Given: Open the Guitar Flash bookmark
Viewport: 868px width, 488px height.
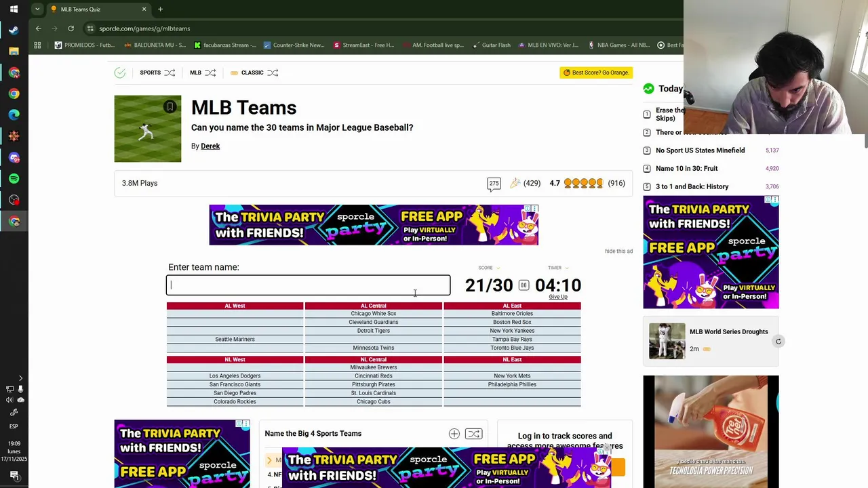Looking at the screenshot, I should (491, 45).
